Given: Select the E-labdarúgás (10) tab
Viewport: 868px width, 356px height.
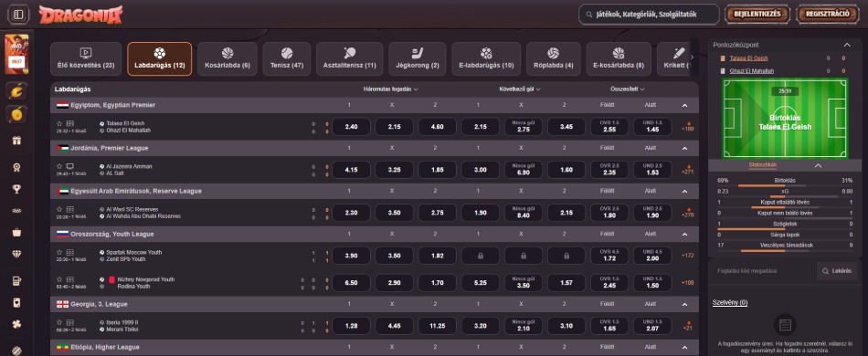Looking at the screenshot, I should tap(486, 59).
